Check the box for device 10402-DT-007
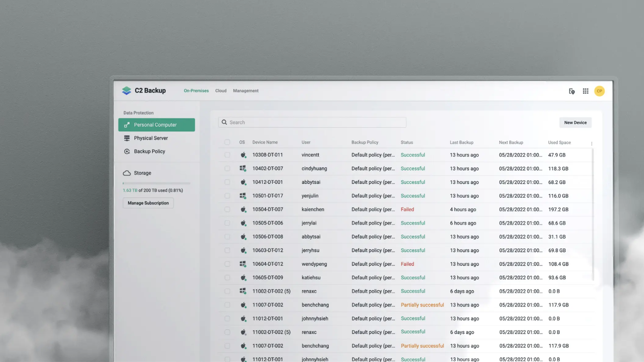This screenshot has height=362, width=644. 227,168
